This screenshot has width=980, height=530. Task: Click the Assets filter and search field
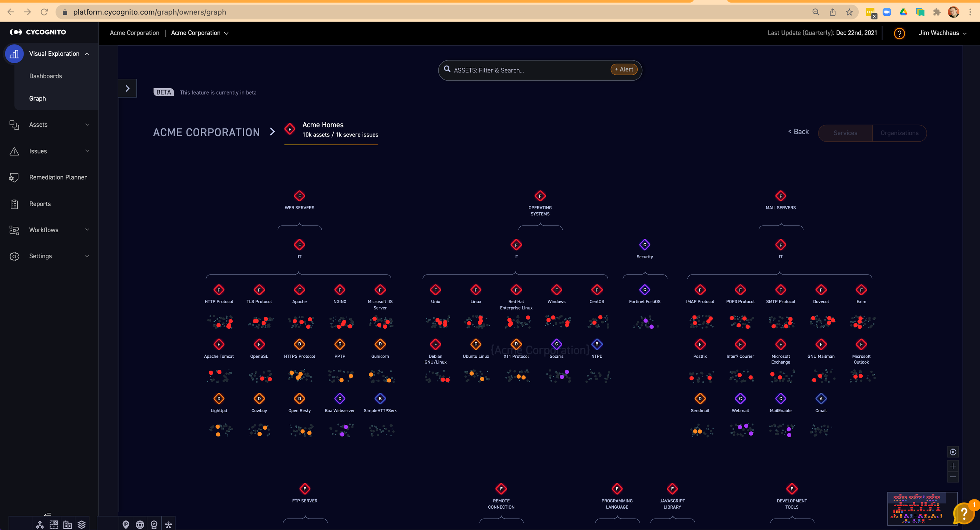[x=525, y=70]
